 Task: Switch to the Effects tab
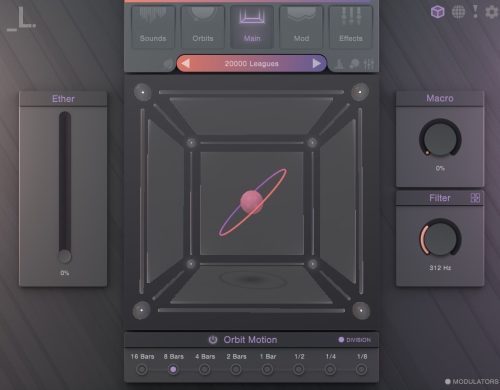[x=351, y=27]
